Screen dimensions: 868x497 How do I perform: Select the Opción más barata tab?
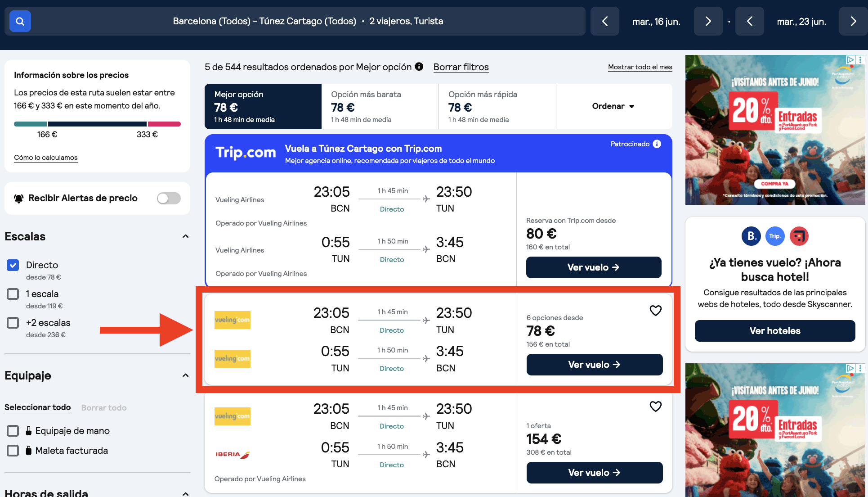click(x=380, y=106)
